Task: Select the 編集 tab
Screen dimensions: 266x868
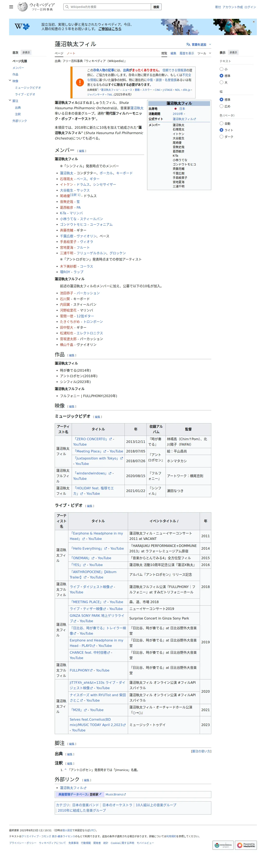Action: click(173, 53)
